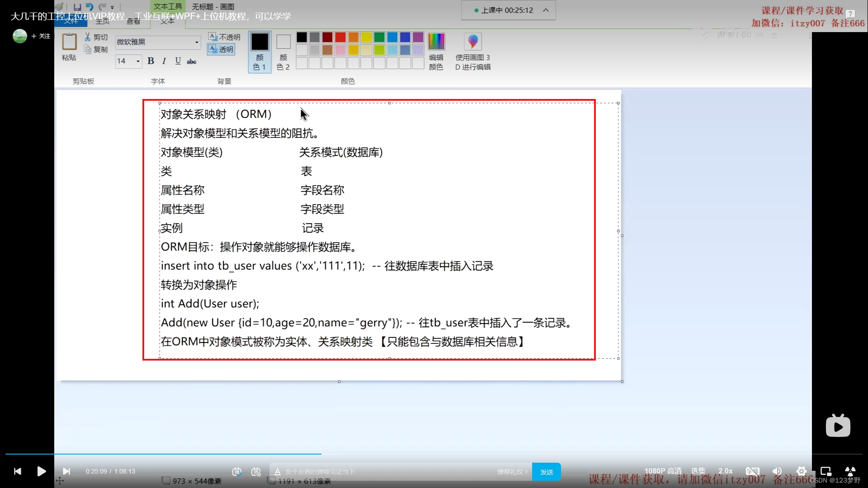Screen dimensions: 868x488
Task: Click the Bilibili TV logo icon
Action: pyautogui.click(x=838, y=425)
